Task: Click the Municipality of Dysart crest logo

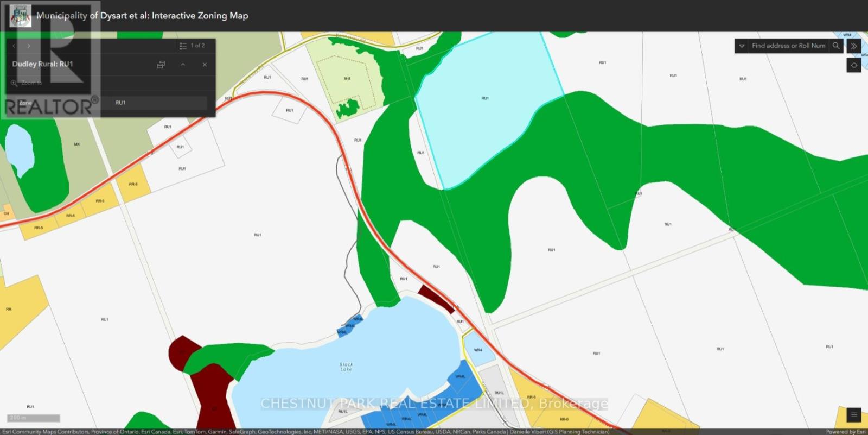Action: pos(20,16)
